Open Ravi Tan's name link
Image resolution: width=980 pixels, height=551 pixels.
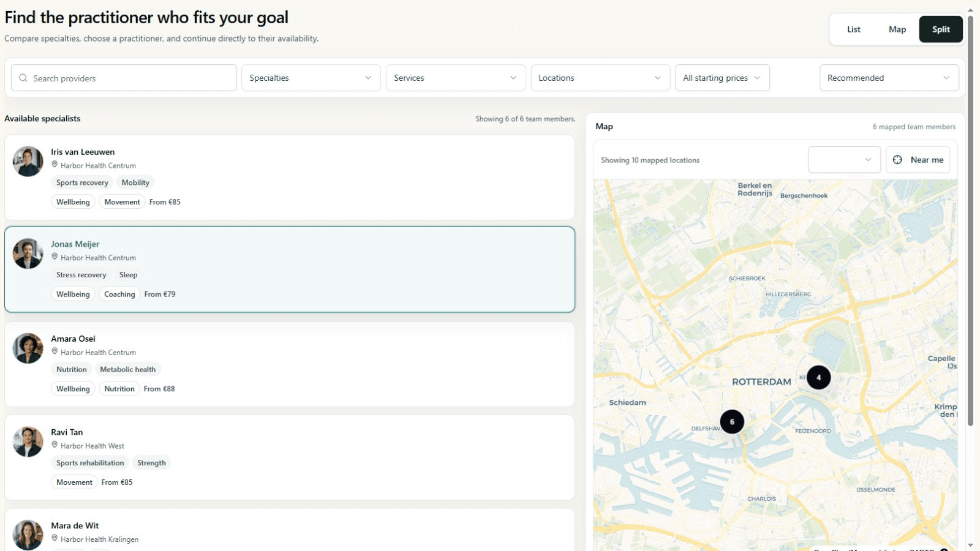click(x=67, y=432)
